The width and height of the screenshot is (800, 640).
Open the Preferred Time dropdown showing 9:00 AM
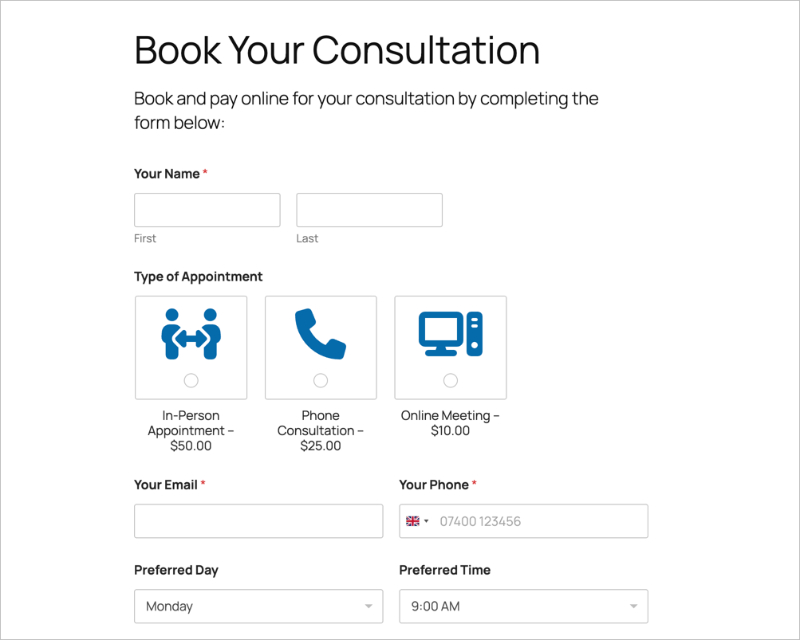point(523,606)
